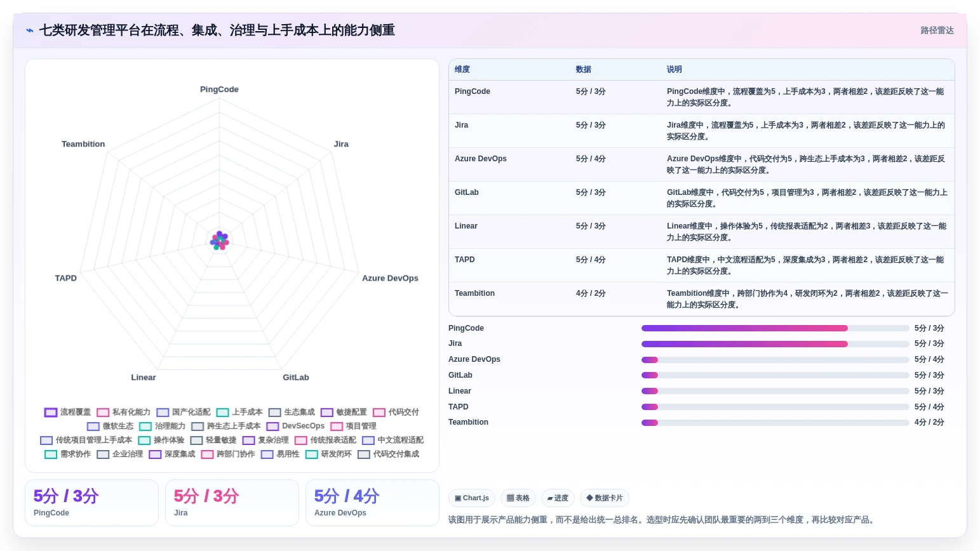Open the PingCode 5分 / 3分 summary card
The image size is (980, 551).
click(x=91, y=503)
